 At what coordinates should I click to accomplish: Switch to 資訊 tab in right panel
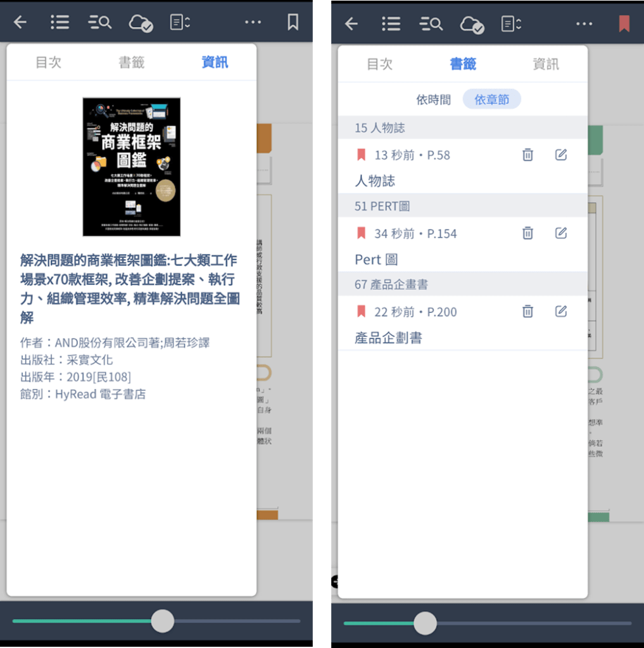coord(545,64)
